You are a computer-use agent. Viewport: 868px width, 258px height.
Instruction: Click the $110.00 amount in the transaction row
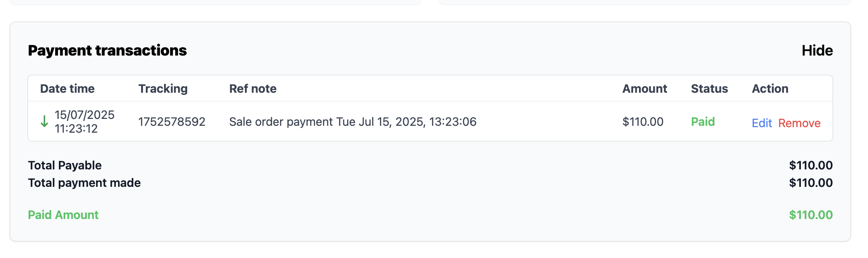643,122
